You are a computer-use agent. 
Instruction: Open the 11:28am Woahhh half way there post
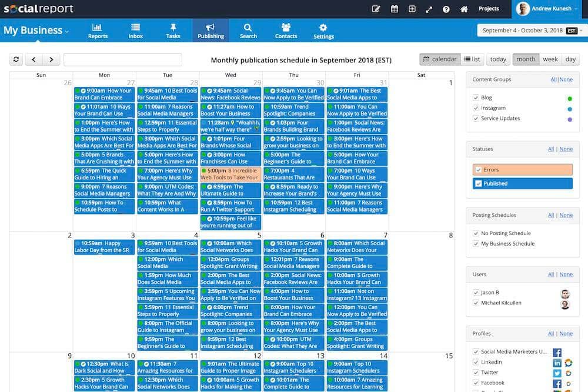[x=230, y=126]
